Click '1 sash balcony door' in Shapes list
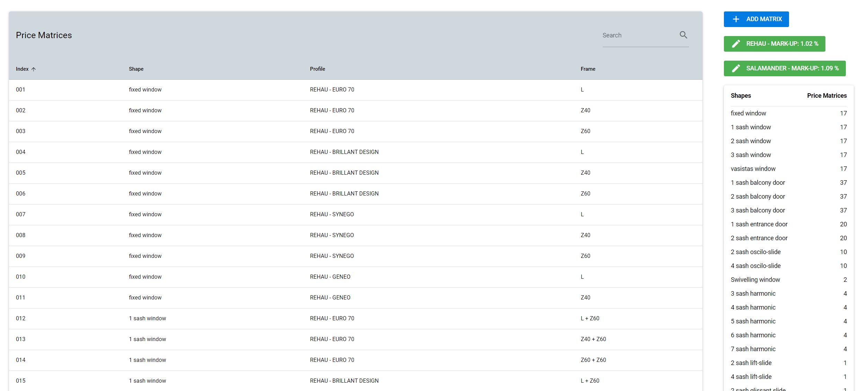 [x=758, y=183]
